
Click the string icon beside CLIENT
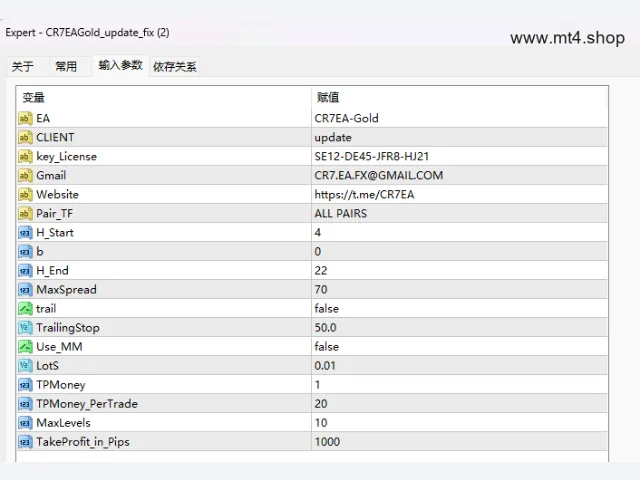25,138
